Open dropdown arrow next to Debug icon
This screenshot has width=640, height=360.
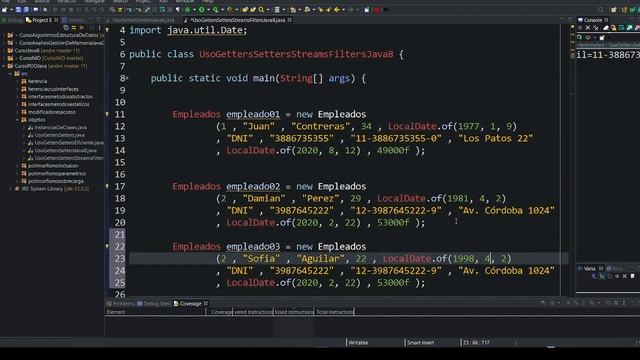coord(194,10)
